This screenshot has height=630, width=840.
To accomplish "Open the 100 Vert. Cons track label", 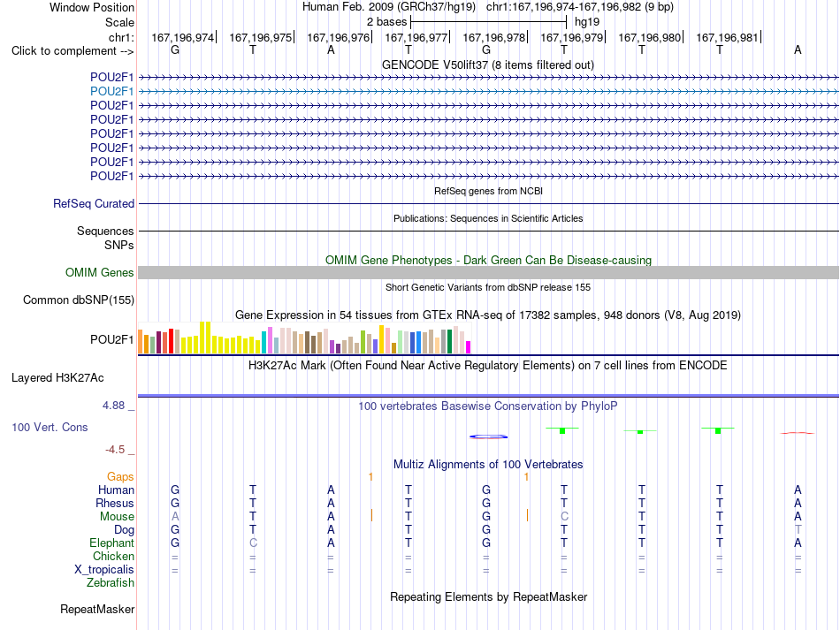I will (50, 427).
